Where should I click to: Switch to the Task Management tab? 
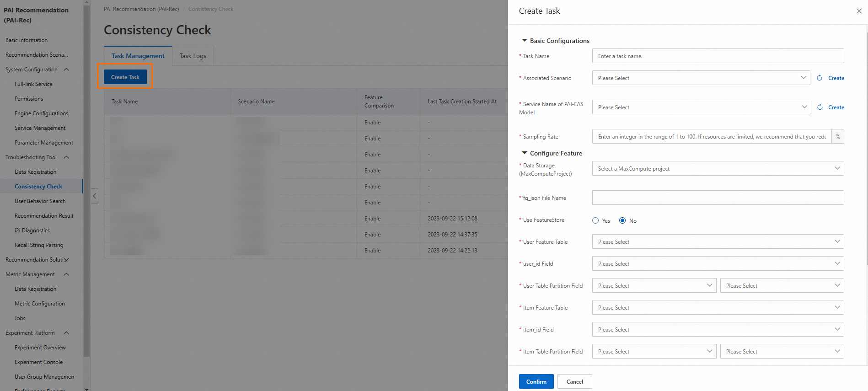pos(138,56)
